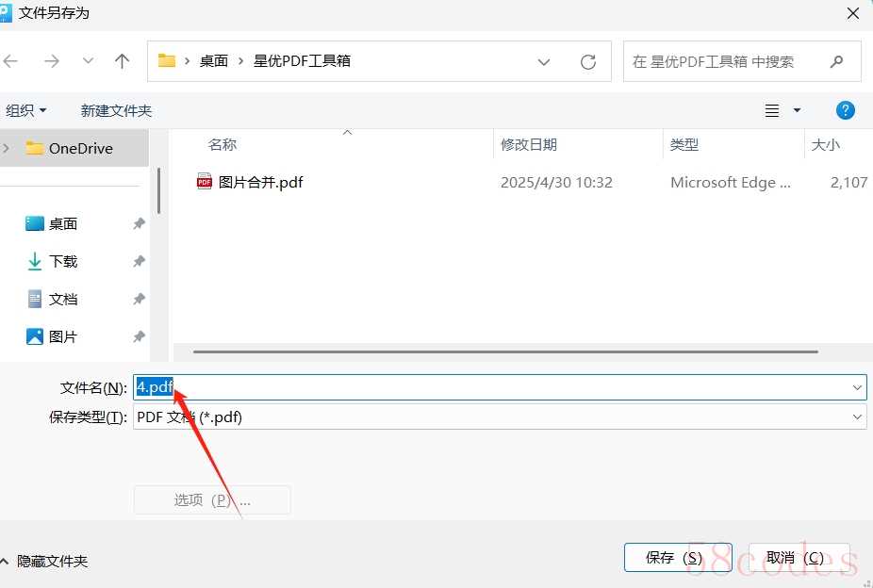Click the PDF icon of 图片合并.pdf
The height and width of the screenshot is (588, 873).
tap(205, 181)
